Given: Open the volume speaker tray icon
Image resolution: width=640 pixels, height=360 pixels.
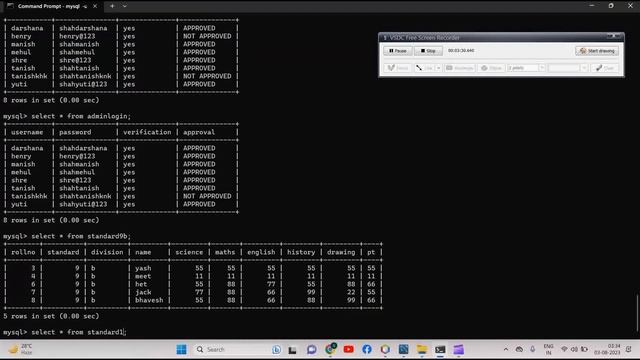Looking at the screenshot, I should click(x=574, y=349).
